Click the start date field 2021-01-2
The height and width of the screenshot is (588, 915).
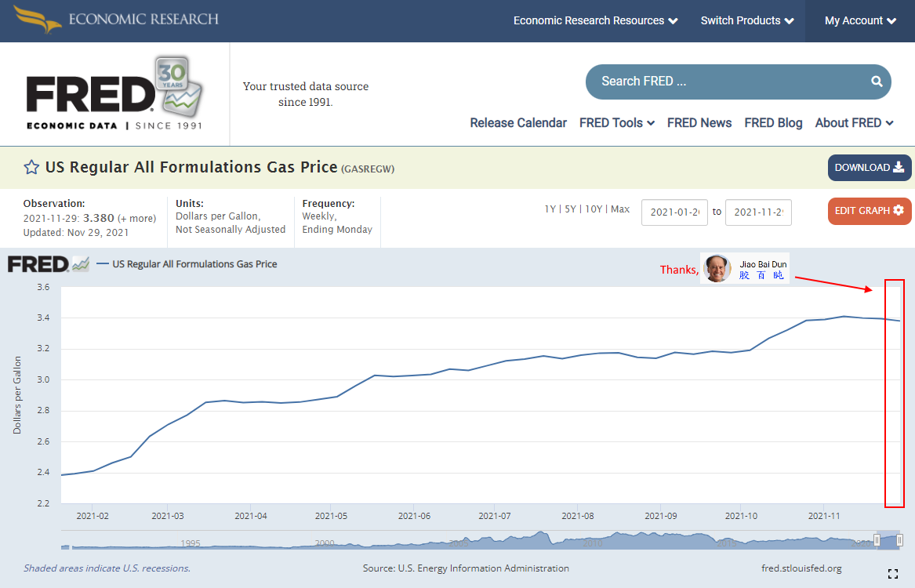[674, 212]
